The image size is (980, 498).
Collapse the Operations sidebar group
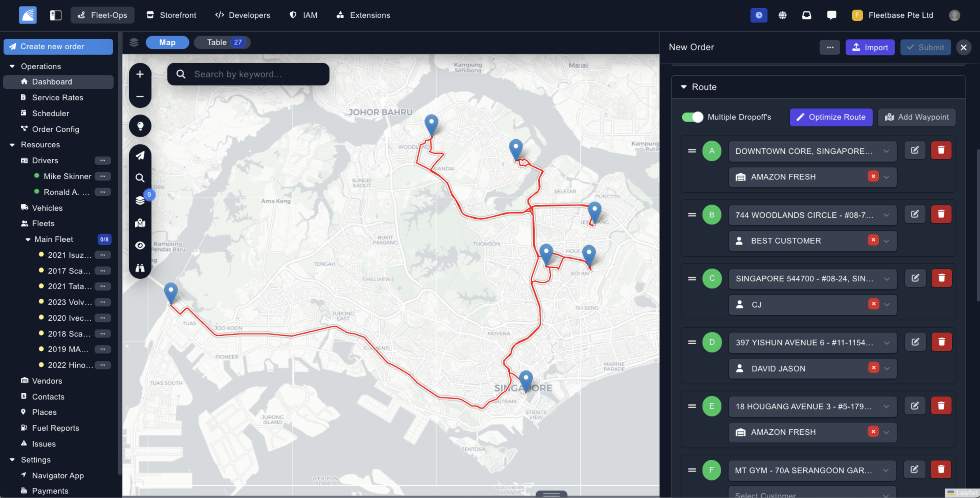coord(12,66)
